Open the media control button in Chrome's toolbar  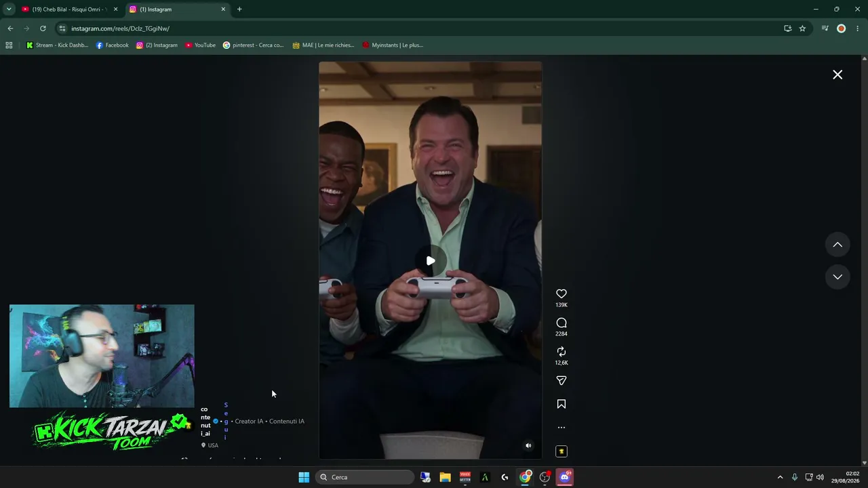click(825, 28)
